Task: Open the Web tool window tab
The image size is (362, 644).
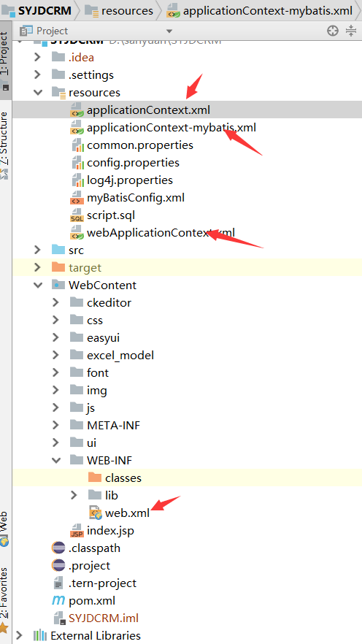Action: (4, 528)
